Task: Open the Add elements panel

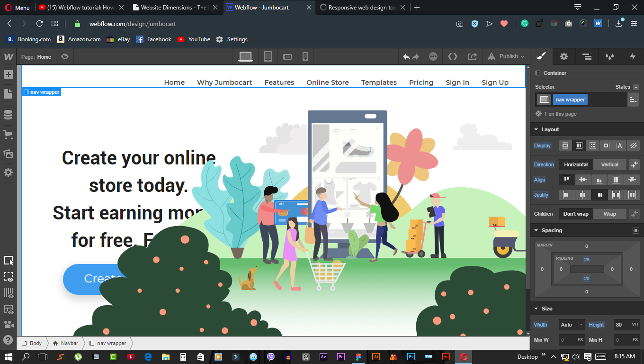Action: click(x=8, y=74)
